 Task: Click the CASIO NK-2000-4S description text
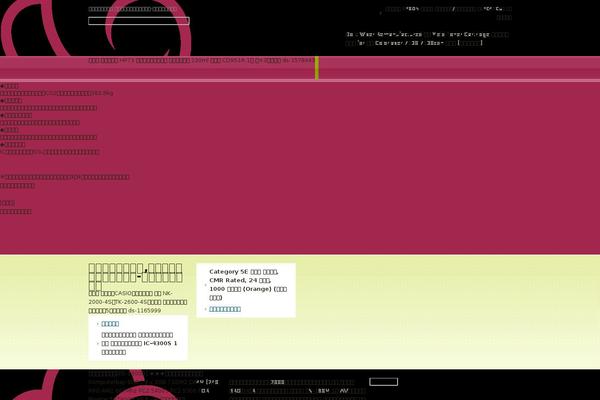point(138,302)
